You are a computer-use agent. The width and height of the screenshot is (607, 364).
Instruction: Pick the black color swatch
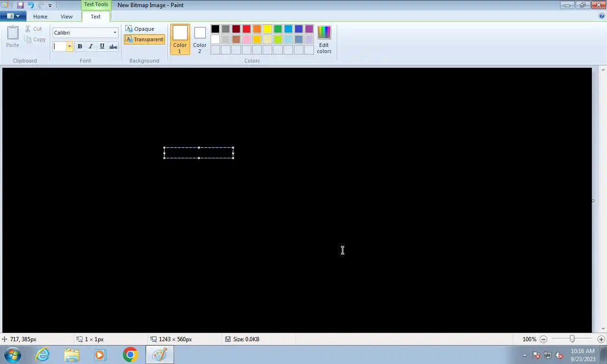point(215,29)
